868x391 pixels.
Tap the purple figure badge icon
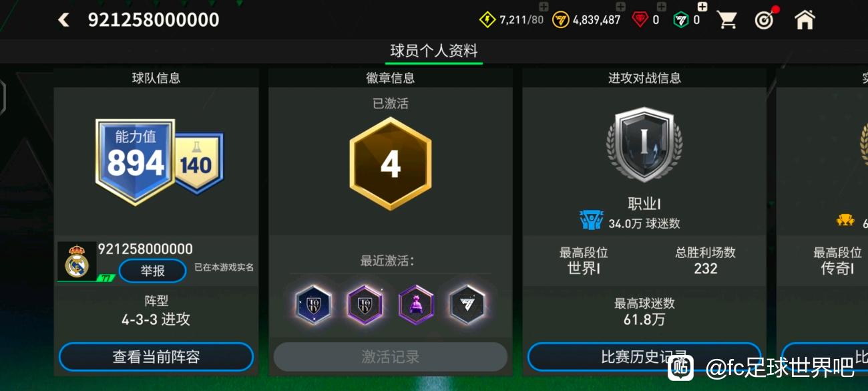pyautogui.click(x=417, y=305)
